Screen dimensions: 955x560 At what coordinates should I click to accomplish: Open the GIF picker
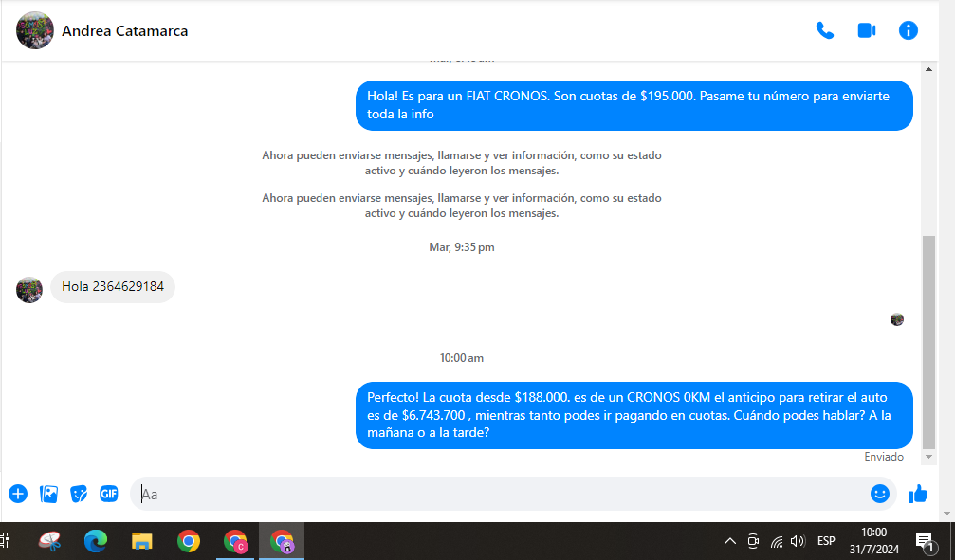pos(109,494)
